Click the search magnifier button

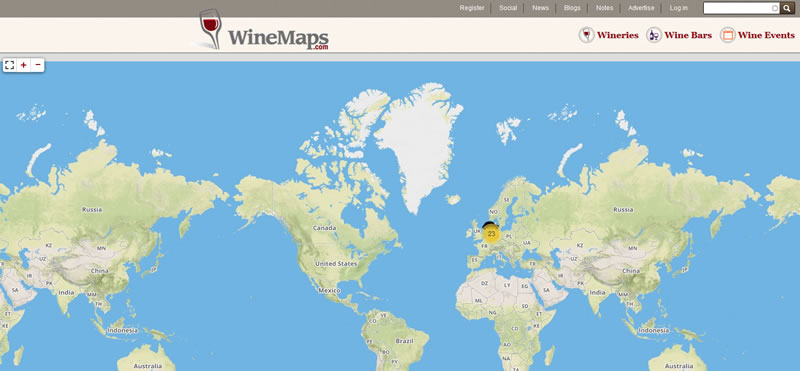pos(787,8)
